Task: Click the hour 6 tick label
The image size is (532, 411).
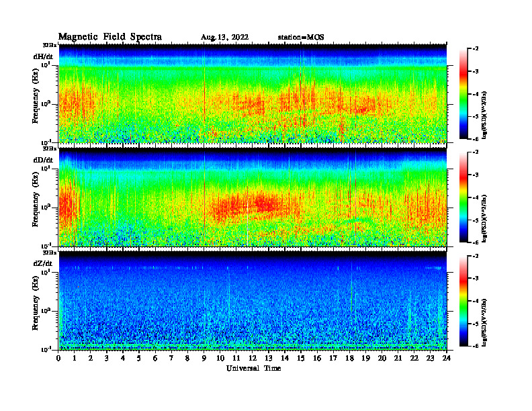Action: point(155,359)
